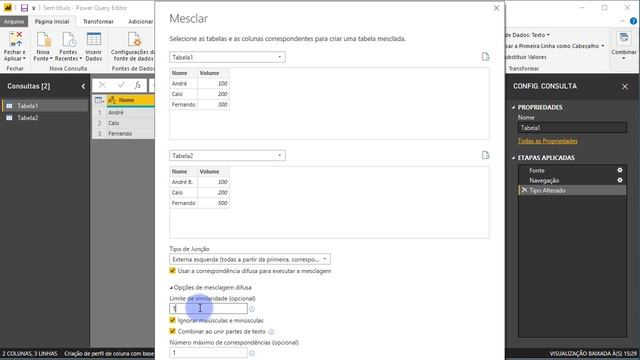
Task: Click Substituir Valores in the ribbon
Action: point(526,57)
